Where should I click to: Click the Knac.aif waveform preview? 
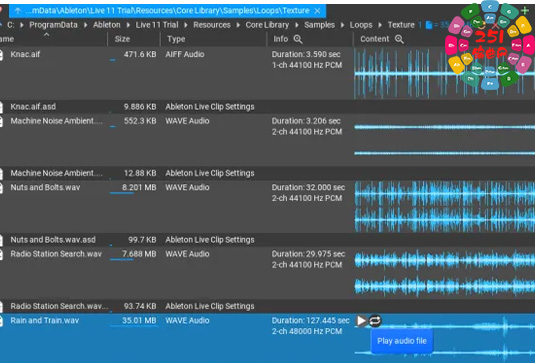click(x=445, y=73)
